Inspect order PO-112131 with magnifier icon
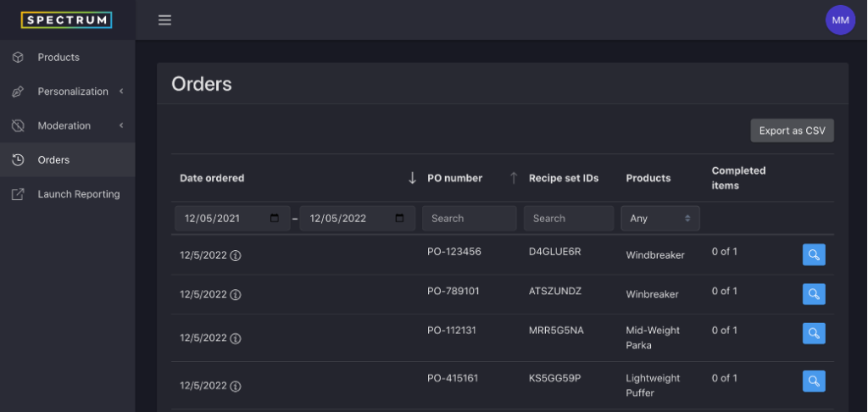 click(x=814, y=333)
